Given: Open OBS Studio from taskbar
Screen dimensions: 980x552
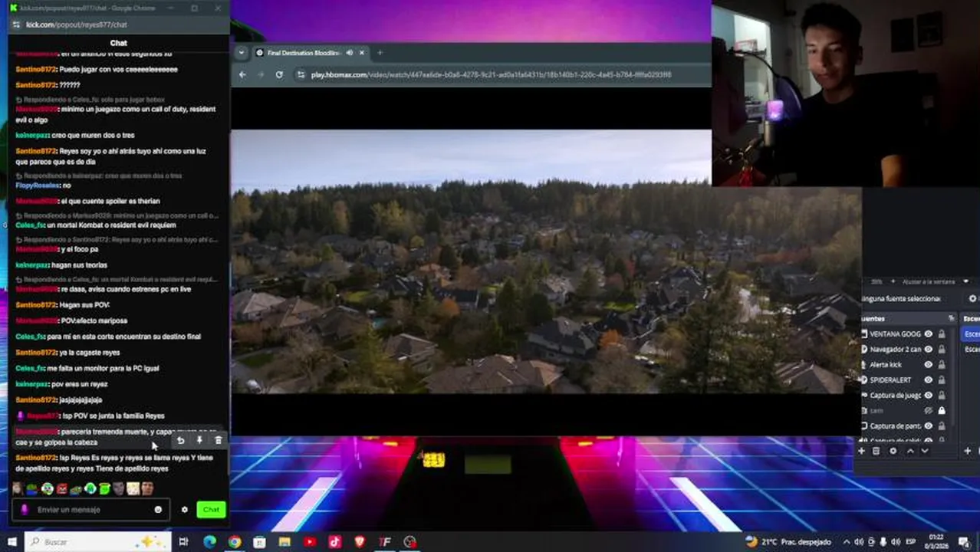Looking at the screenshot, I should [410, 542].
